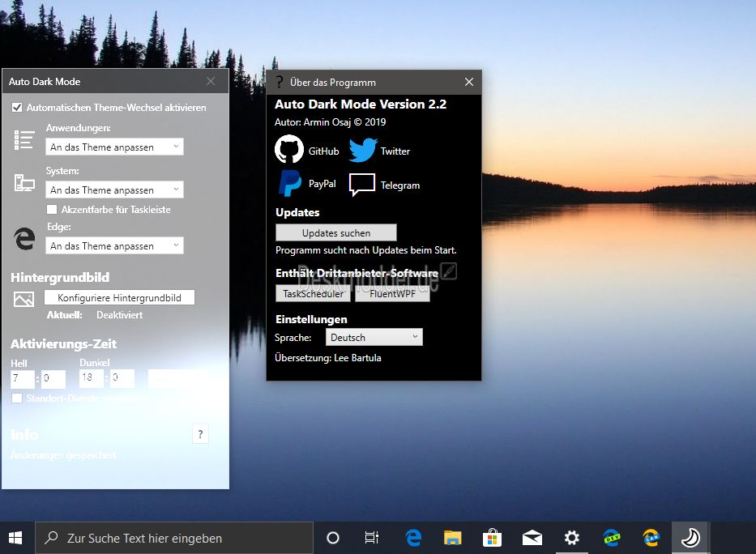
Task: Focus the Hell hour field showing 7
Action: (x=23, y=378)
